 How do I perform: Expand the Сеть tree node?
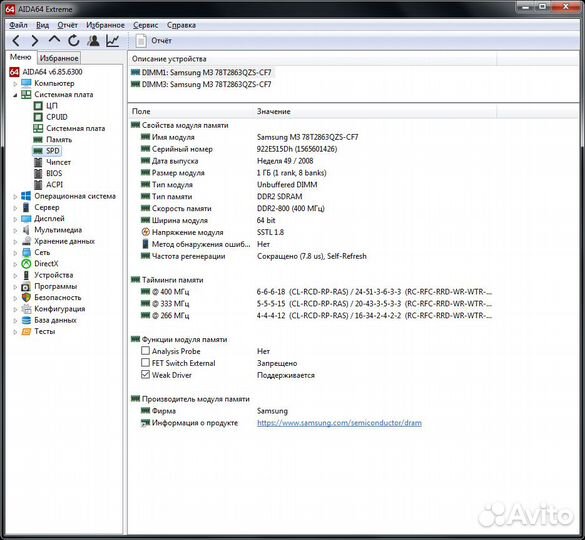point(15,253)
